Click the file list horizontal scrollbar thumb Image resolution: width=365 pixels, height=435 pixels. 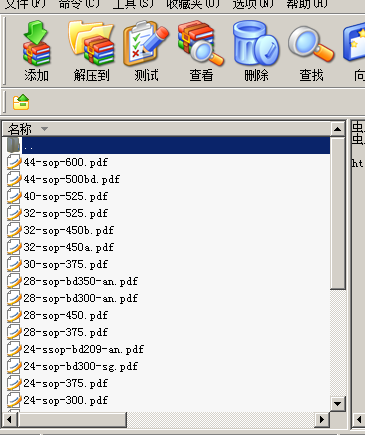pyautogui.click(x=72, y=419)
